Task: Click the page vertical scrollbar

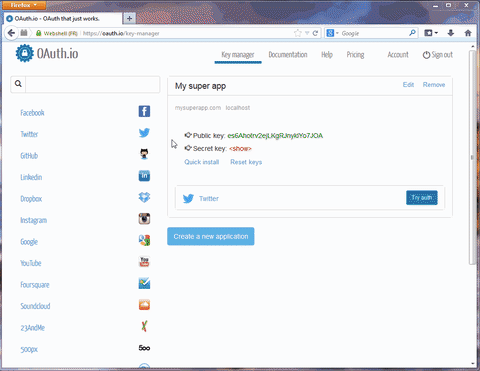Action: 472,157
